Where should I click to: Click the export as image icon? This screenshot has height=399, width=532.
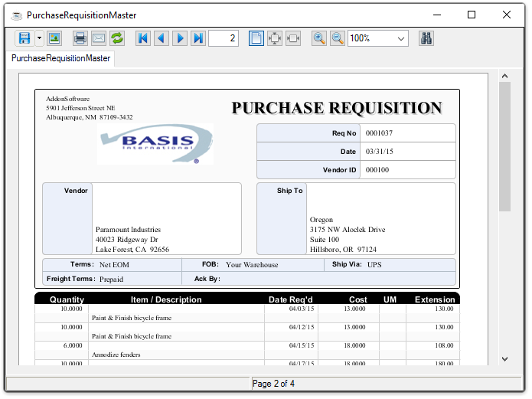tap(54, 38)
